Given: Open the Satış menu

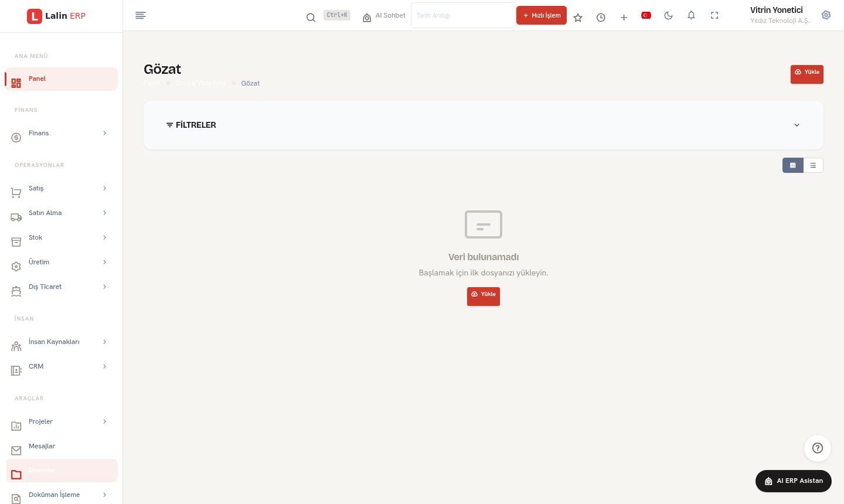Looking at the screenshot, I should click(x=62, y=189).
